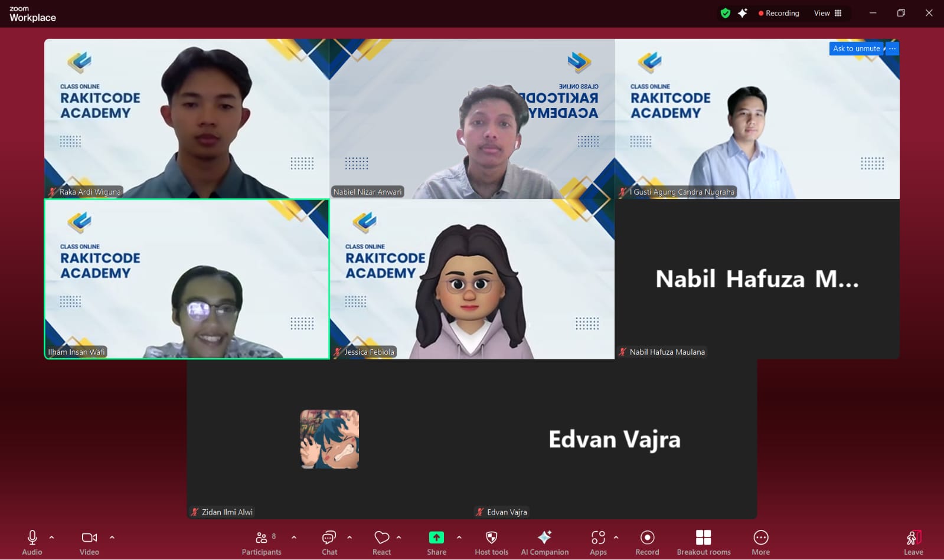This screenshot has width=944, height=560.
Task: Select Zidan Ilmi Alwi's profile picture tile
Action: 329,439
